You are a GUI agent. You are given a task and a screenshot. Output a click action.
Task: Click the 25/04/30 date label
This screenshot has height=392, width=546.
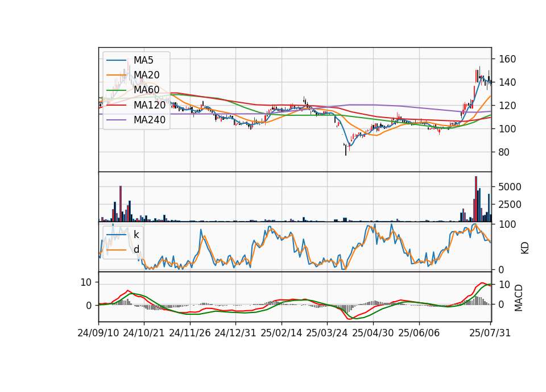click(x=373, y=333)
